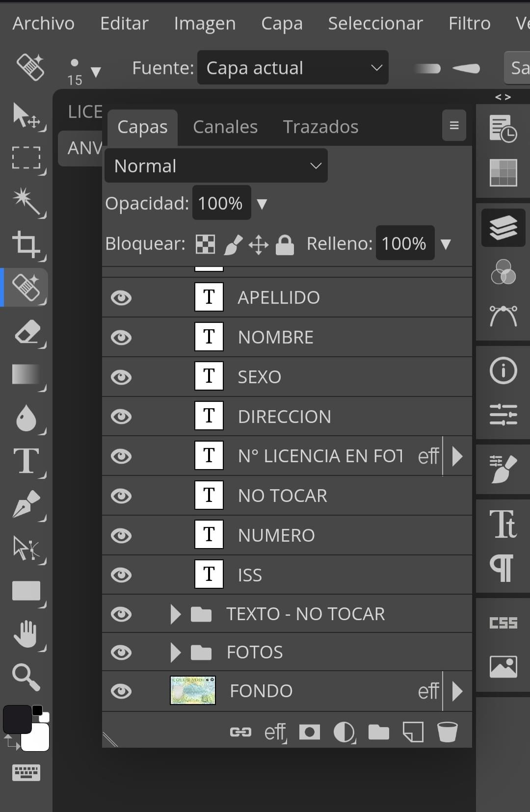Select the Spot Healing tool in left toolbar

point(26,288)
